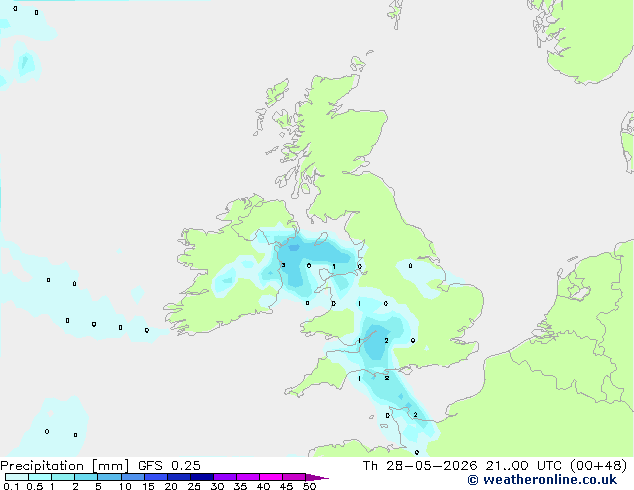Click the legend swatch starting at 15 mm
Image resolution: width=634 pixels, height=490 pixels.
(x=155, y=477)
